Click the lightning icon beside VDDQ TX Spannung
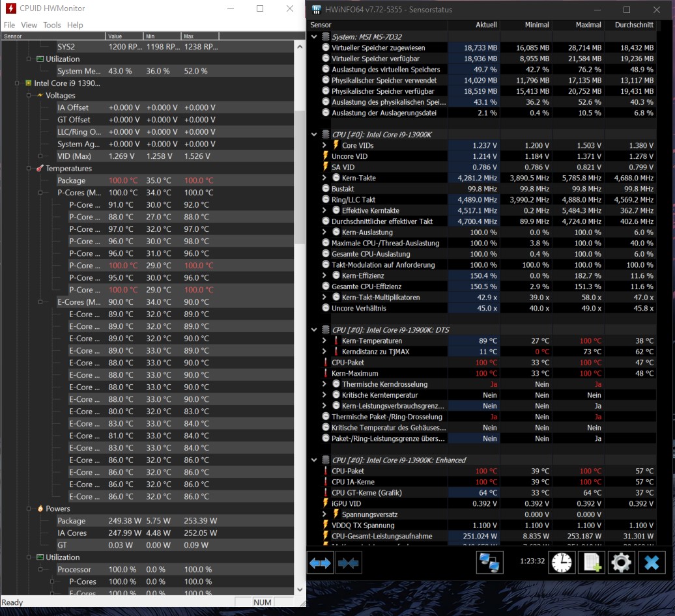This screenshot has height=616, width=675. pyautogui.click(x=326, y=525)
